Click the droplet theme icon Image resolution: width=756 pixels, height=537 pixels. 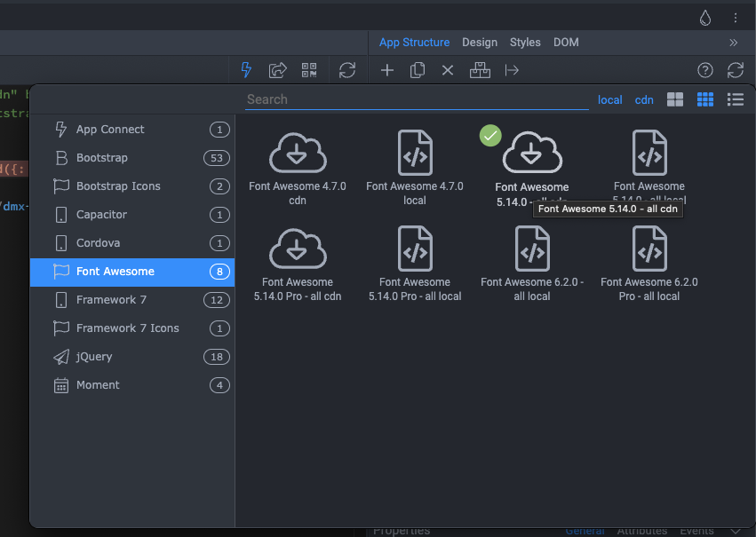tap(705, 18)
